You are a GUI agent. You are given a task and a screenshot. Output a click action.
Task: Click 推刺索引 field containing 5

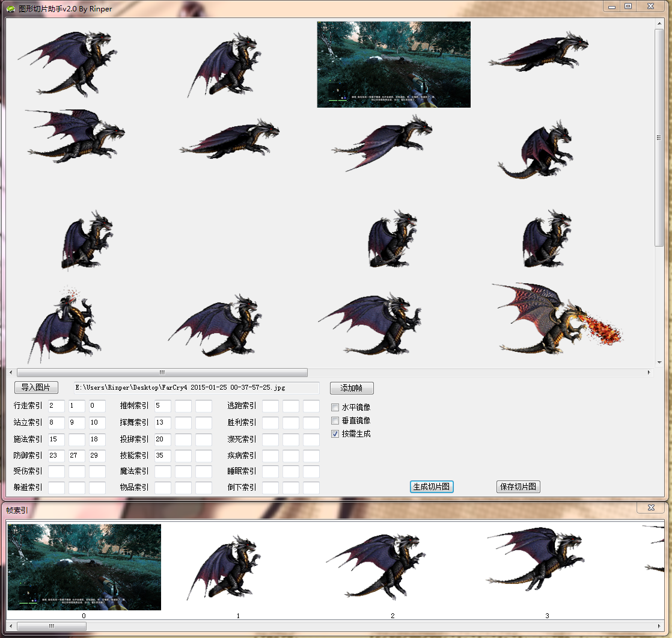point(162,406)
